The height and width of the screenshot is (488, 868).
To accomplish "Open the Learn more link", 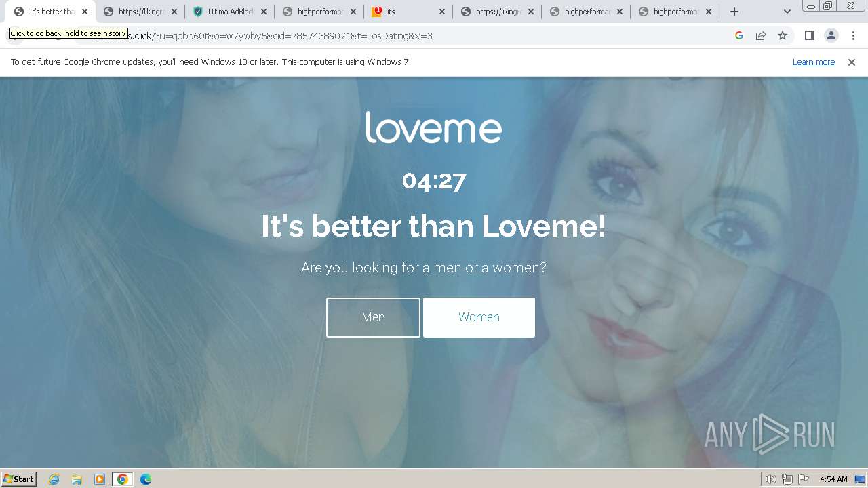I will click(x=814, y=62).
